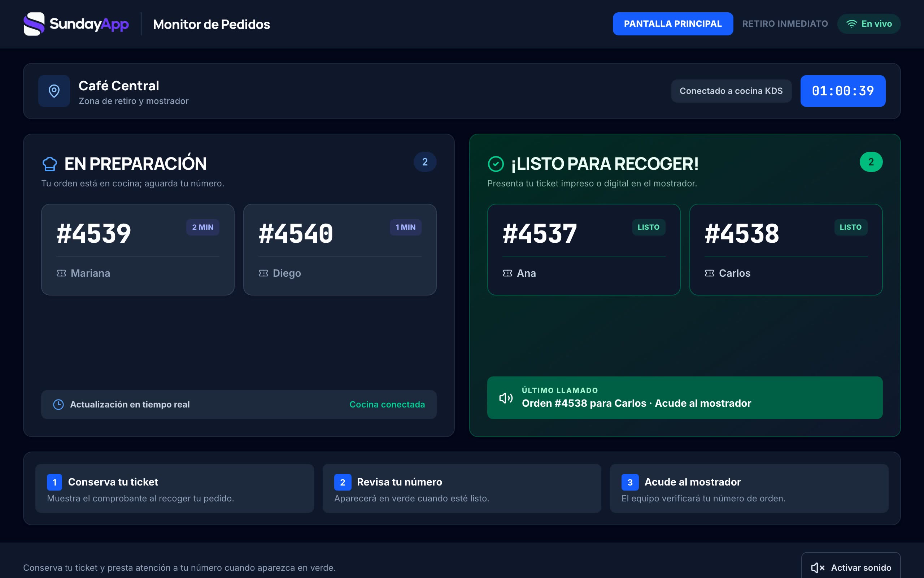
Task: Click the Cocina conectada status text
Action: tap(387, 405)
